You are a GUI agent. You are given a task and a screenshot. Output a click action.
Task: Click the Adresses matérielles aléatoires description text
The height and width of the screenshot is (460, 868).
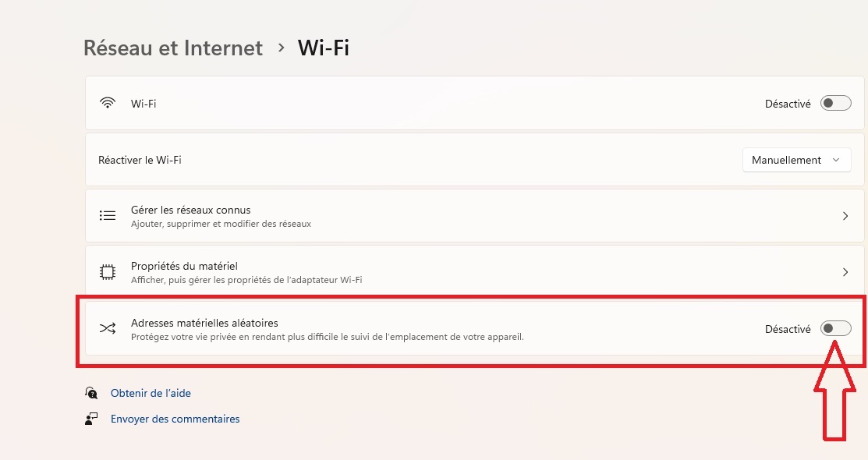tap(328, 337)
